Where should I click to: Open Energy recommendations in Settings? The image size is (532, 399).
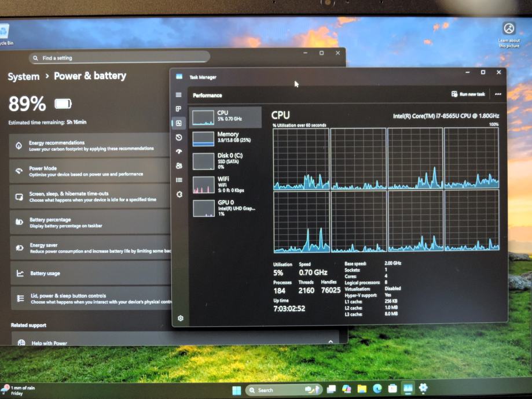point(90,145)
